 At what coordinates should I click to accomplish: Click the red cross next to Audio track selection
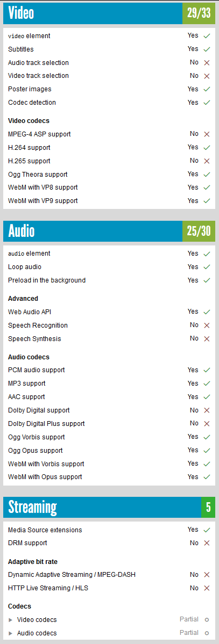coord(207,63)
